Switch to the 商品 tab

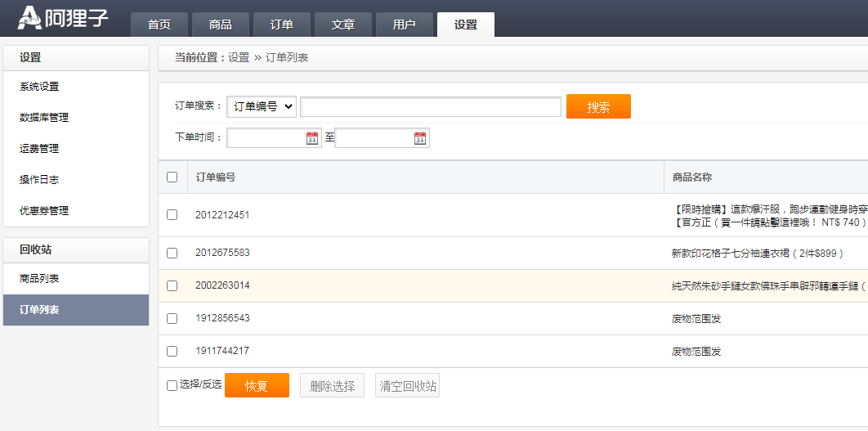221,25
